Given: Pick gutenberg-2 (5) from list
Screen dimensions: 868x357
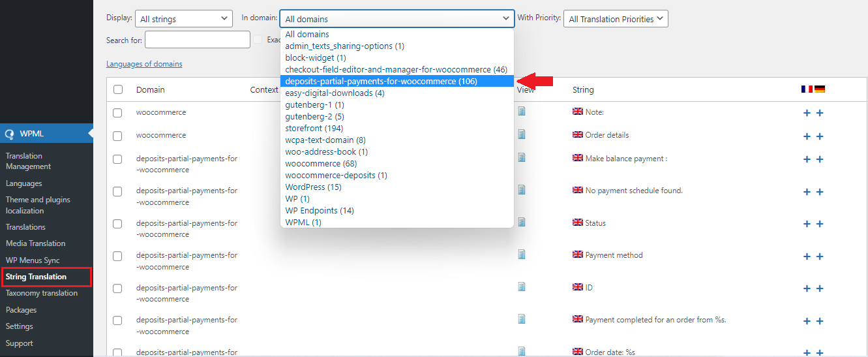Looking at the screenshot, I should coord(397,117).
